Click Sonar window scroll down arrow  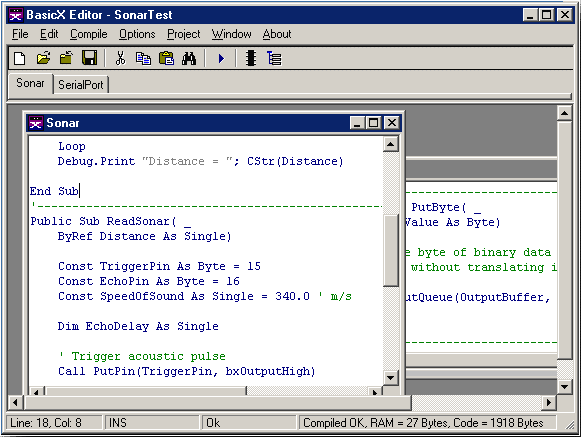pos(391,378)
